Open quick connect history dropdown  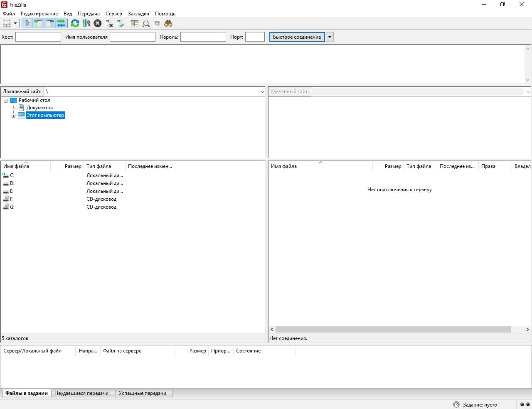click(x=330, y=37)
